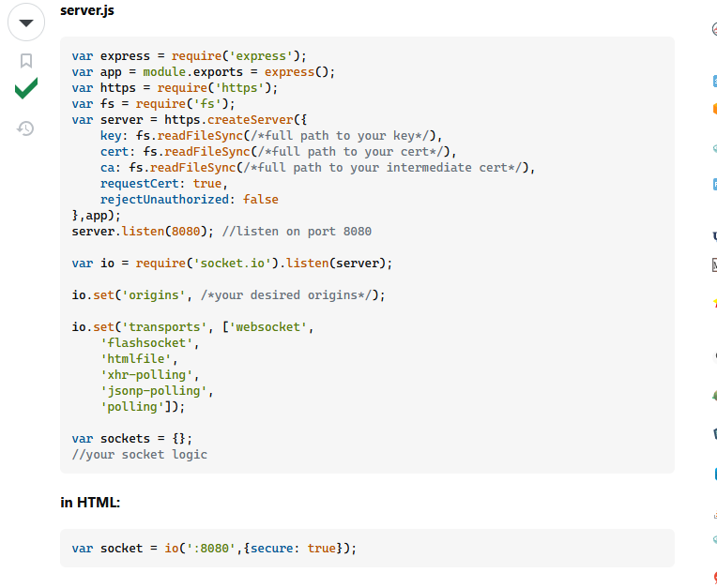
Task: Click the downvote arrow button
Action: [26, 23]
